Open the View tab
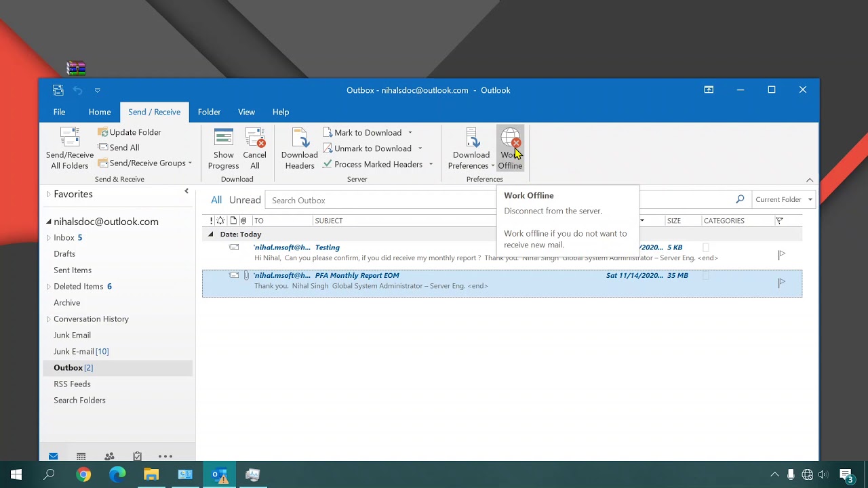 click(x=246, y=112)
